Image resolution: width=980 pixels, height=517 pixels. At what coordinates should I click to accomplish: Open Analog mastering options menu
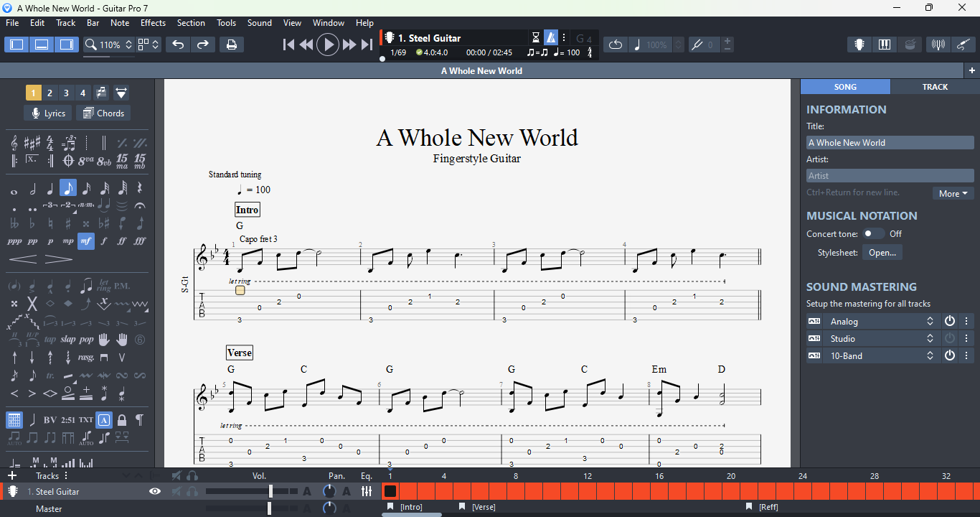966,321
